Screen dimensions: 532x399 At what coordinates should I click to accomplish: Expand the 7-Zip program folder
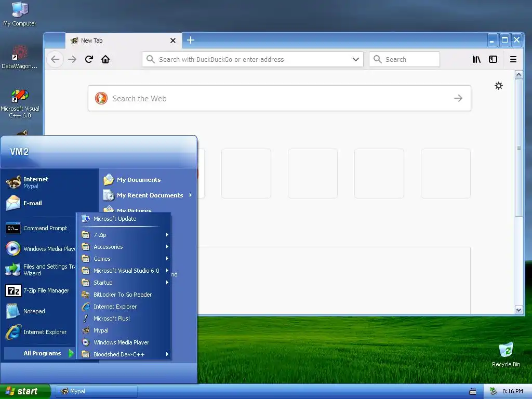124,235
